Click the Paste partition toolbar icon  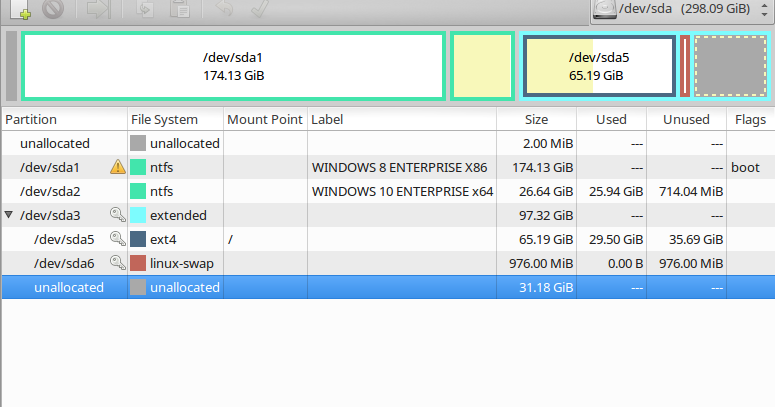click(x=180, y=12)
